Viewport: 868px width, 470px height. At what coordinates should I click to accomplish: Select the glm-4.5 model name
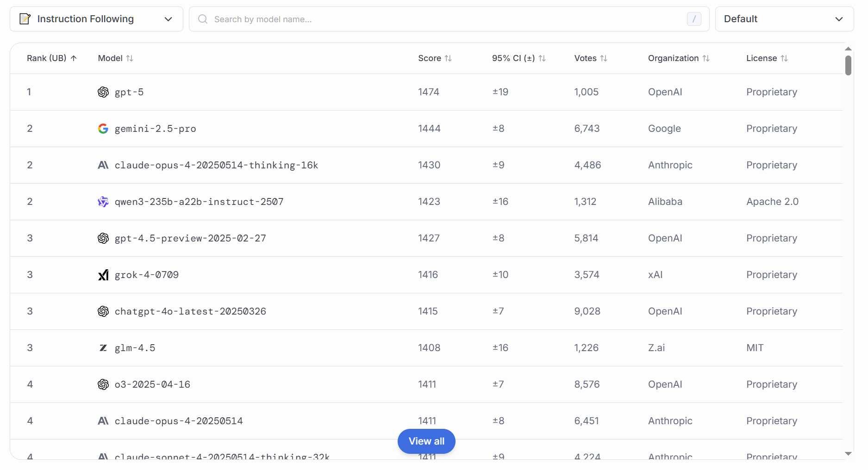click(x=135, y=348)
